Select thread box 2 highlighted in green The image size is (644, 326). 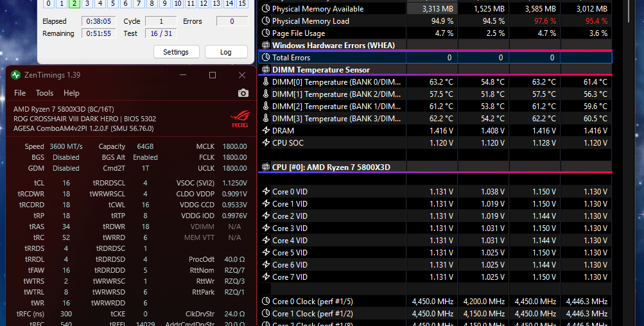[74, 4]
